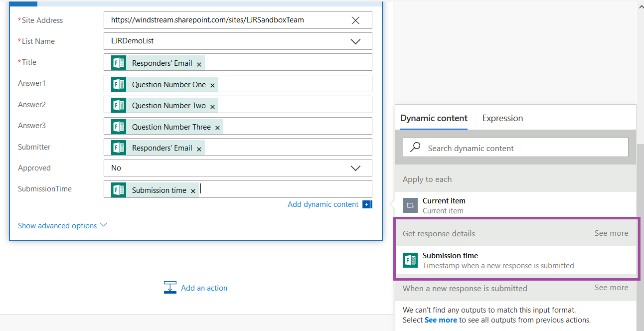Click the When a new response is submitted header

point(465,288)
